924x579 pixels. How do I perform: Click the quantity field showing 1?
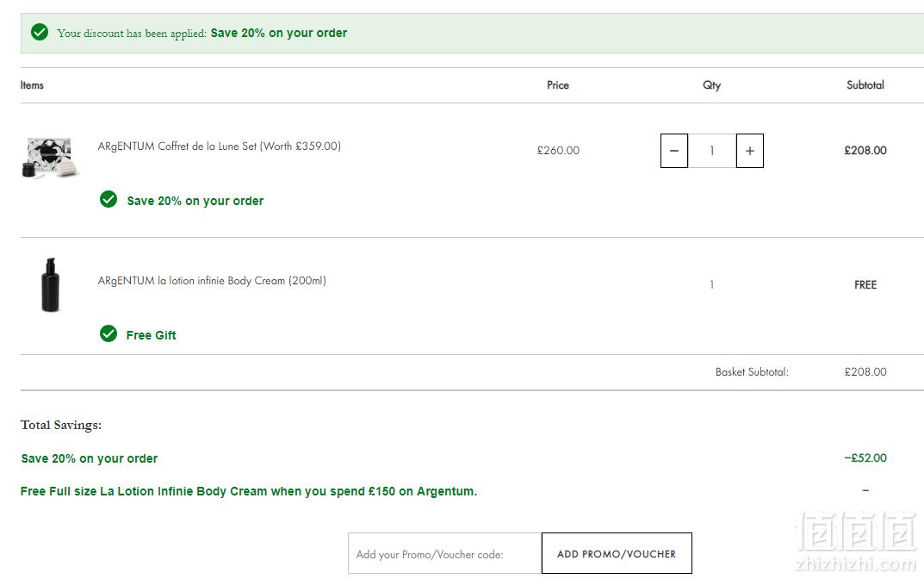click(x=712, y=151)
